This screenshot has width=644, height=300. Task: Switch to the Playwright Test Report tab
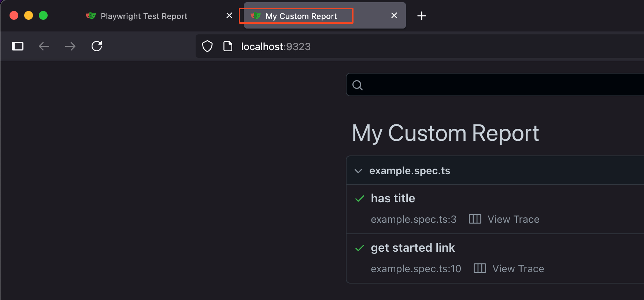[x=158, y=16]
